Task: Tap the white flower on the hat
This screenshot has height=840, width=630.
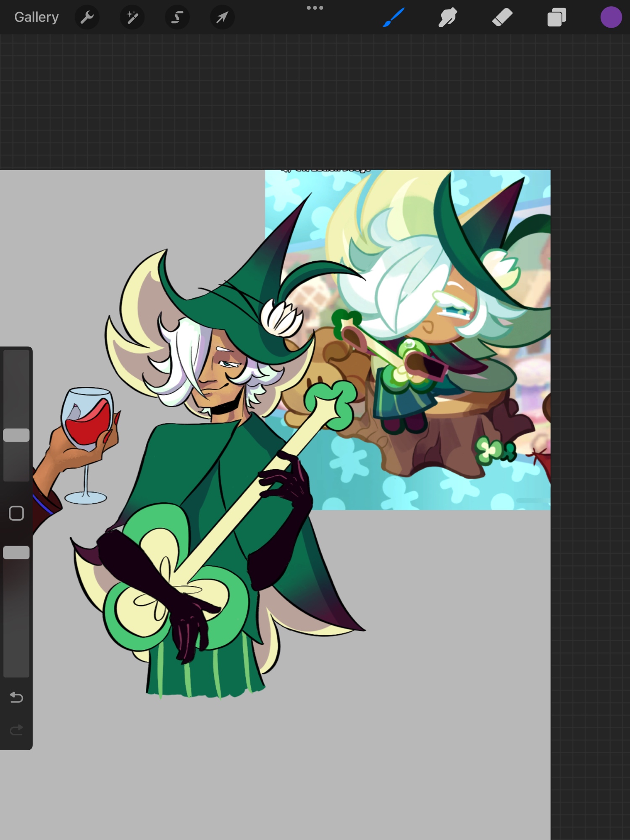Action: click(x=281, y=320)
